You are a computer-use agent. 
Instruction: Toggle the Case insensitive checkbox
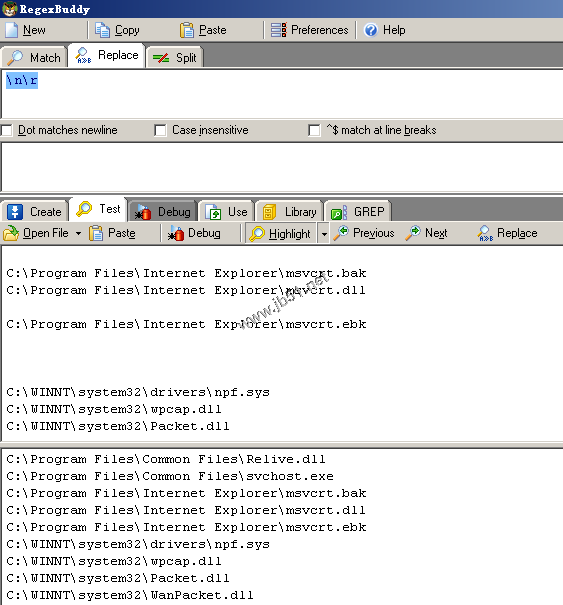point(160,130)
